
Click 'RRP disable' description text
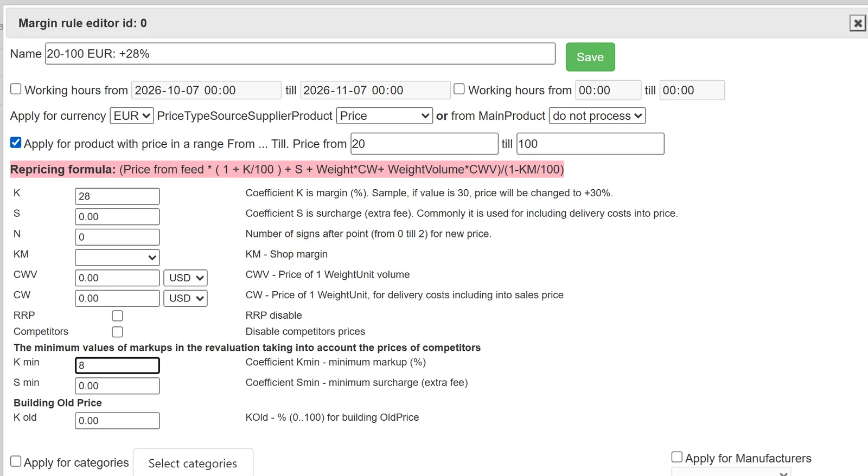click(273, 316)
